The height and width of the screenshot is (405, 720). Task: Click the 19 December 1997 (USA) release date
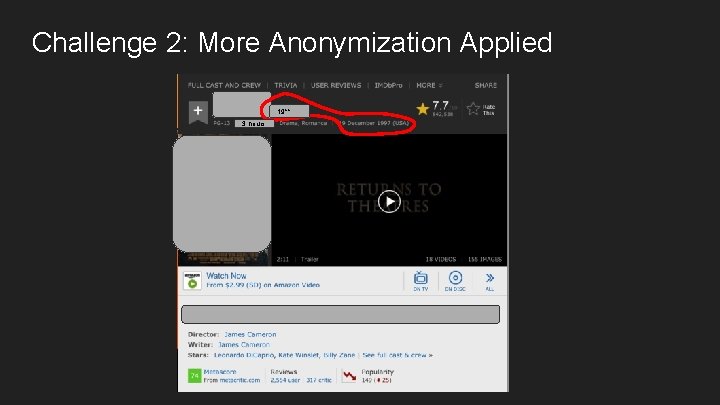click(374, 123)
